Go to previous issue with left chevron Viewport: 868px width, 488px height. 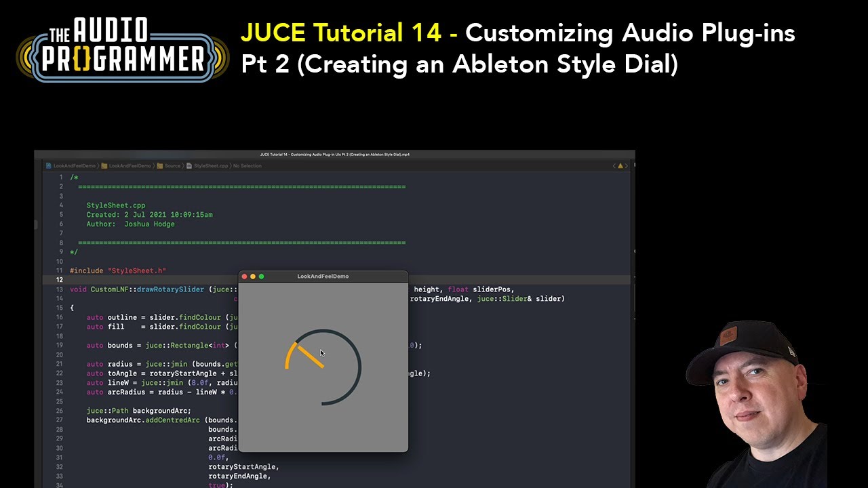(x=614, y=165)
